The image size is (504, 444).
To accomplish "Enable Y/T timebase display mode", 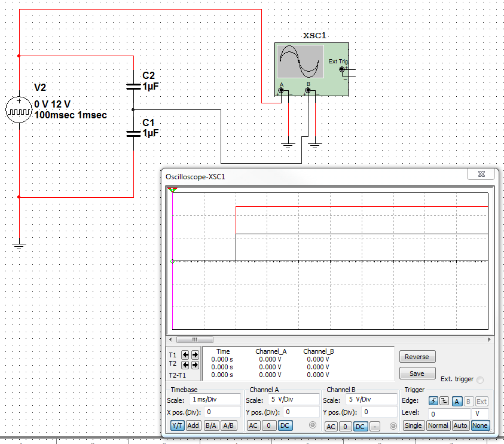I will 178,425.
